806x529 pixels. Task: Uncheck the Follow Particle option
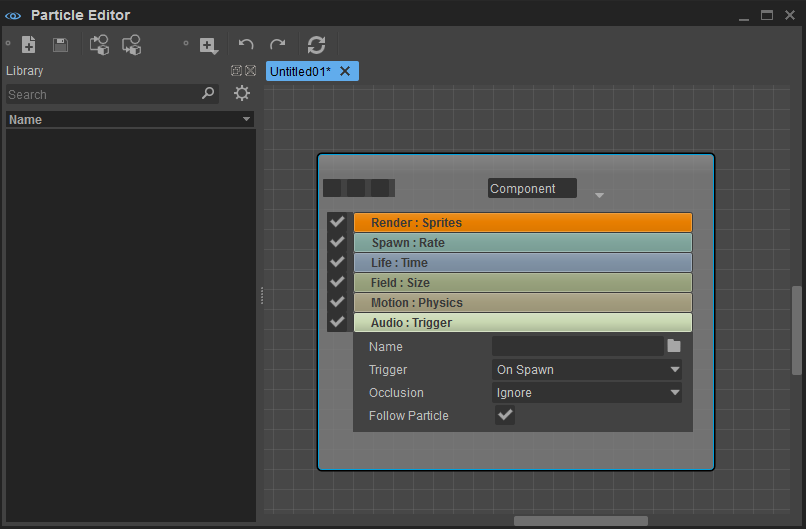point(505,415)
